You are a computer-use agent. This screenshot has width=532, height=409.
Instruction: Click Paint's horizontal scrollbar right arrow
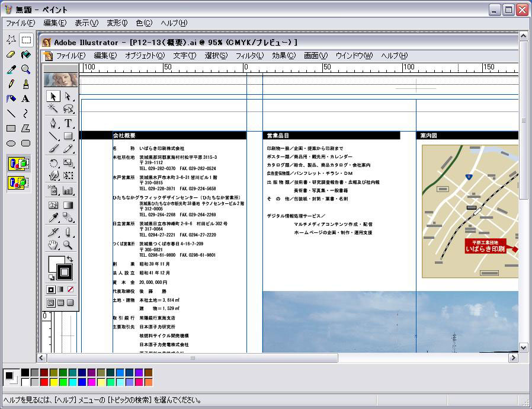pyautogui.click(x=513, y=358)
